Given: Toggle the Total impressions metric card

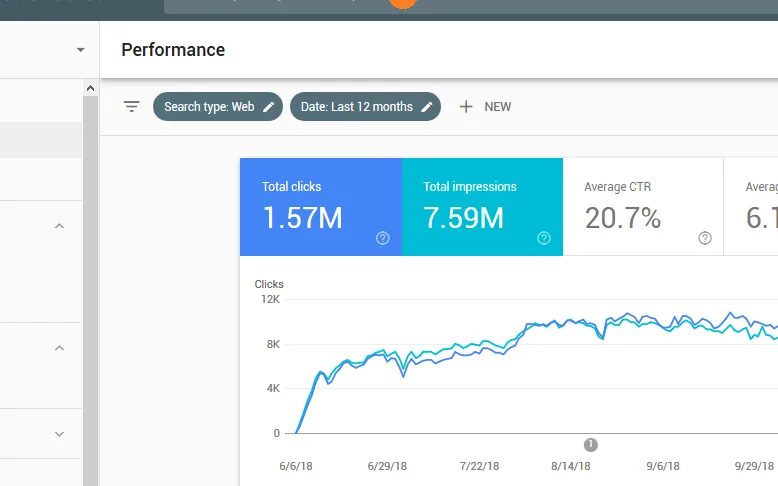Looking at the screenshot, I should click(x=482, y=207).
